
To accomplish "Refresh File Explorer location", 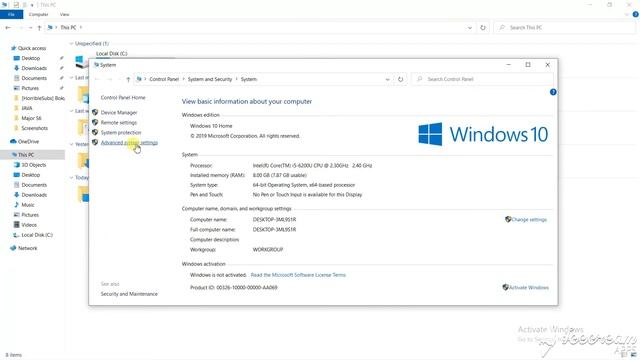I will (483, 27).
